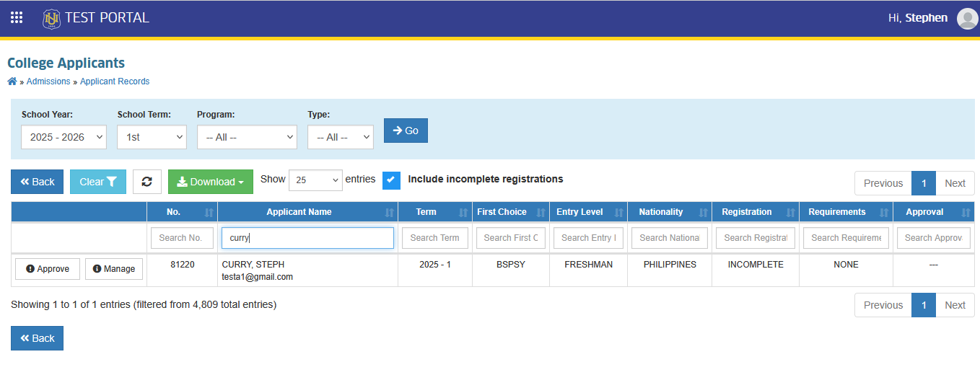Image resolution: width=980 pixels, height=375 pixels.
Task: Open the apps grid menu icon
Action: pyautogui.click(x=17, y=17)
